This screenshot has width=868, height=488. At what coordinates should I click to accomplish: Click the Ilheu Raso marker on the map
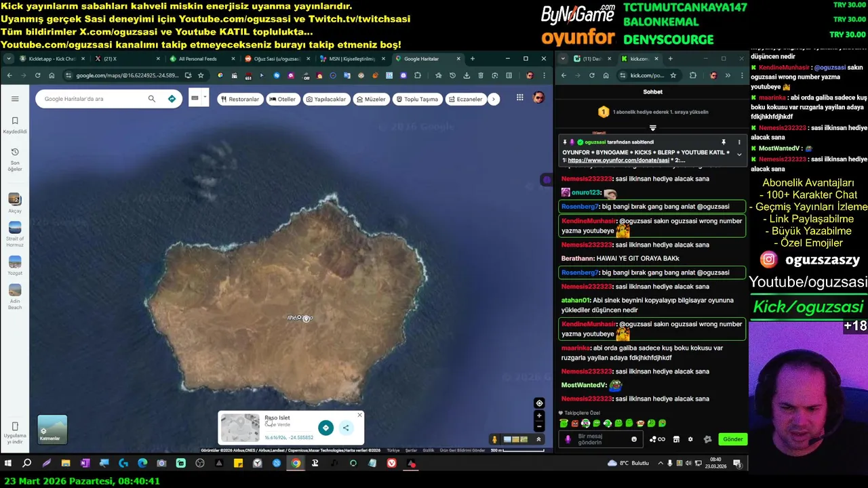point(307,319)
